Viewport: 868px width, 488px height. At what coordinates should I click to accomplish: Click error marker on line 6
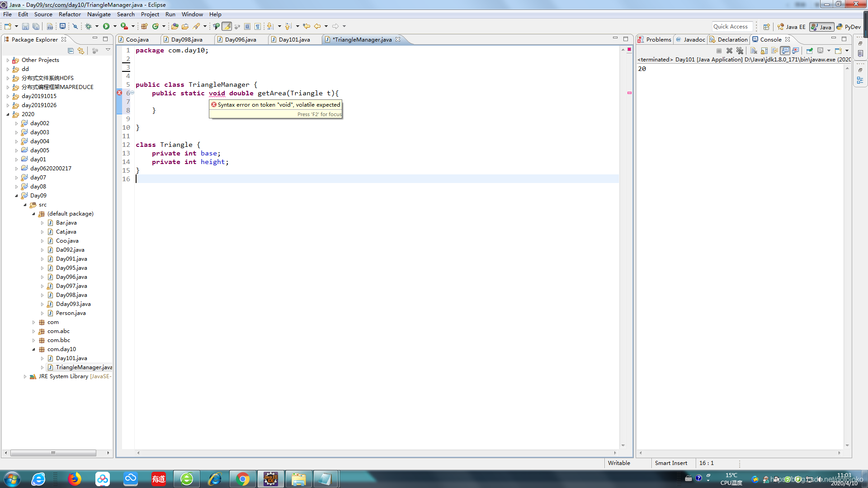coord(119,93)
